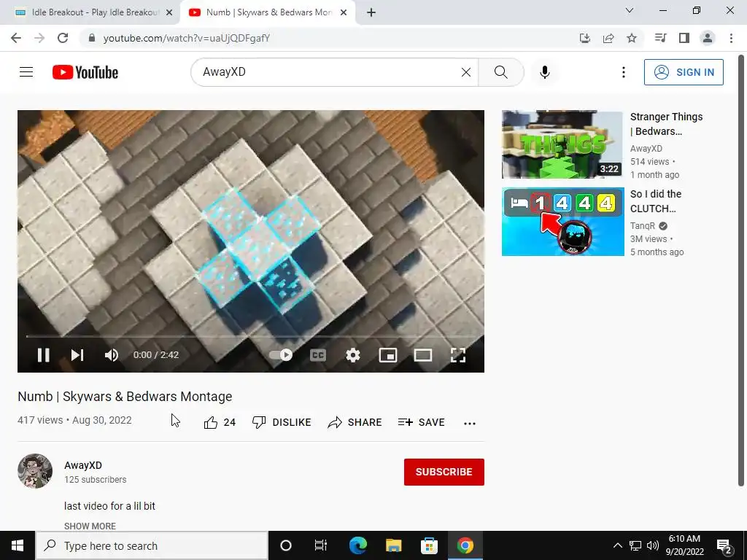Open the Chrome profile avatar
Image resolution: width=747 pixels, height=560 pixels.
click(708, 38)
